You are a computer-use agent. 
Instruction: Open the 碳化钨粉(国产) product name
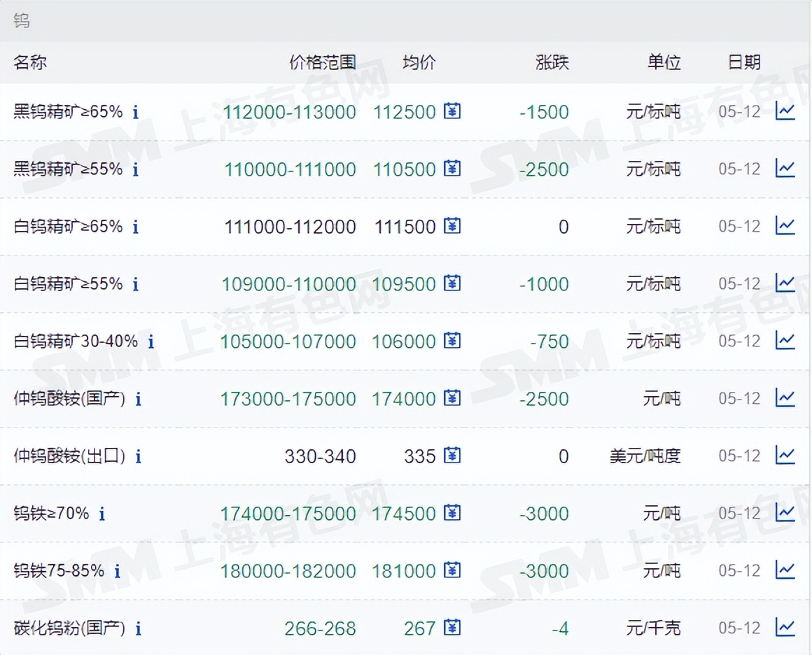click(x=69, y=629)
